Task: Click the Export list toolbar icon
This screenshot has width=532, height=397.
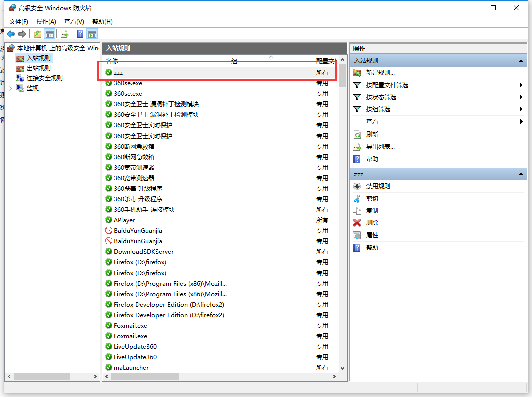Action: click(65, 34)
